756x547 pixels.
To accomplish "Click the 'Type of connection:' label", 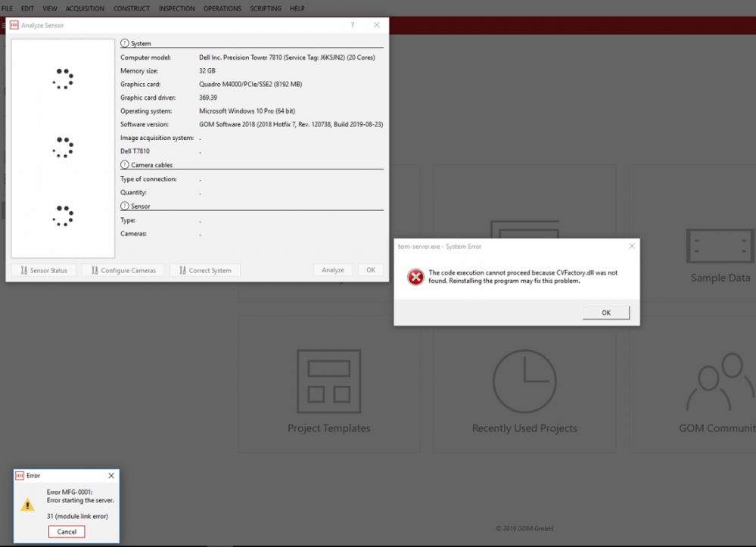I will tap(148, 179).
